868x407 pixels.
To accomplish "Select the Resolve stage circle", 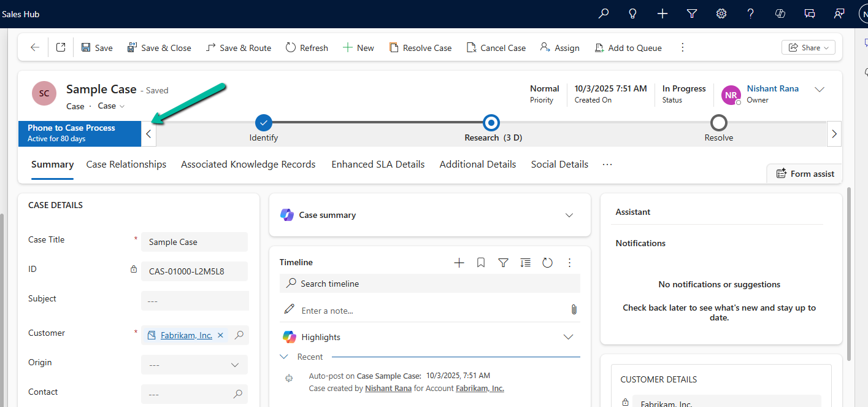I will coord(718,123).
